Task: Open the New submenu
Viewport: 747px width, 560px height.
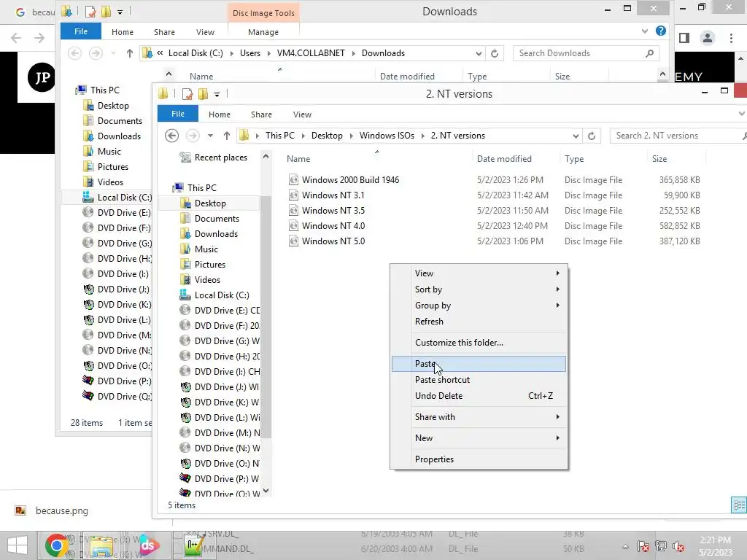Action: pos(479,438)
